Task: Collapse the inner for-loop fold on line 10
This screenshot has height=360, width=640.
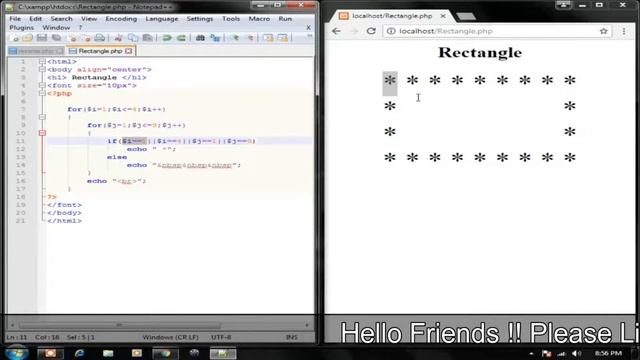Action: (42, 133)
